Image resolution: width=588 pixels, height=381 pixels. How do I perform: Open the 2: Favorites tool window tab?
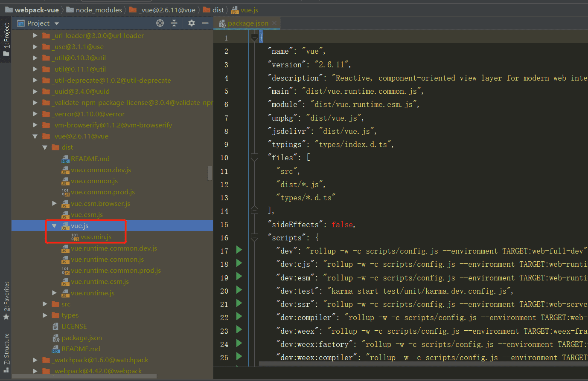click(6, 300)
